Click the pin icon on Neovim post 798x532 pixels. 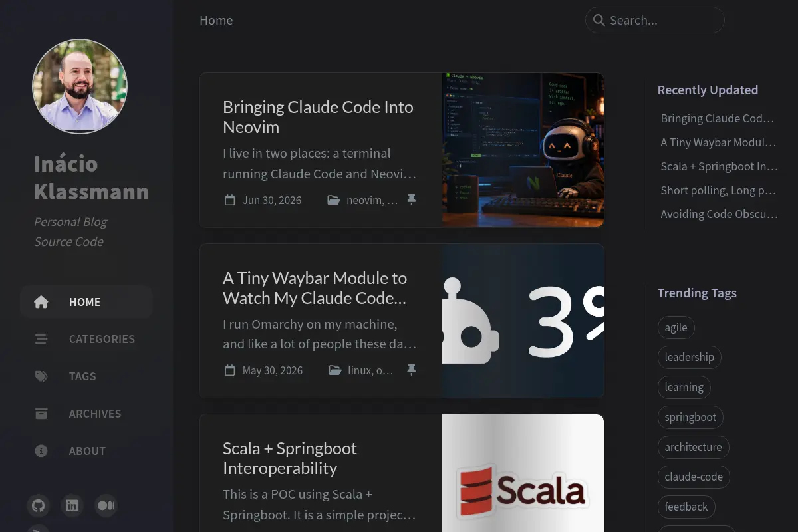(x=412, y=199)
